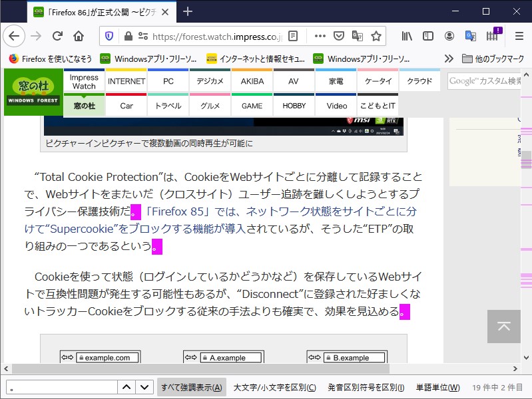Open Impress Watch tab
This screenshot has height=399, width=532.
click(x=84, y=81)
